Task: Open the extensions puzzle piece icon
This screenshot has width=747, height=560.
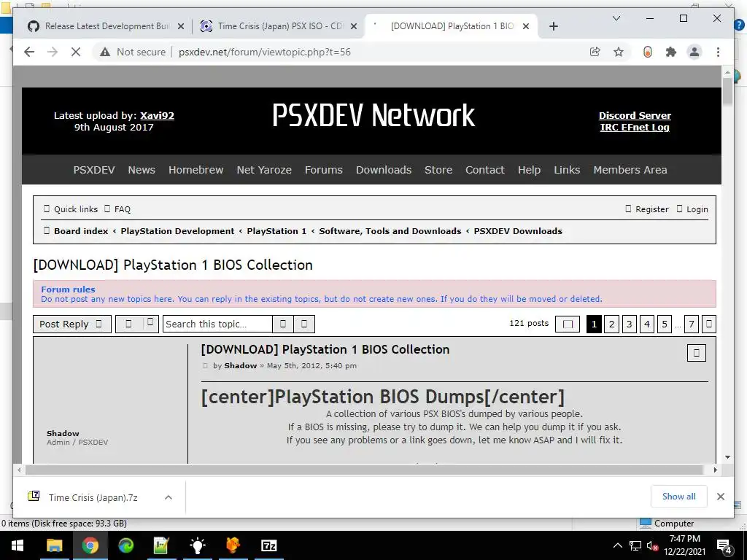Action: click(671, 52)
